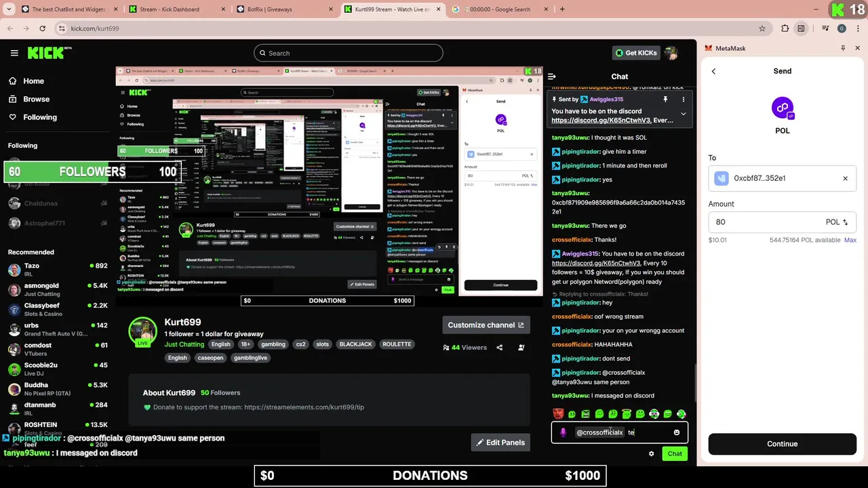
Task: Click Max to use full POL balance
Action: coord(850,240)
